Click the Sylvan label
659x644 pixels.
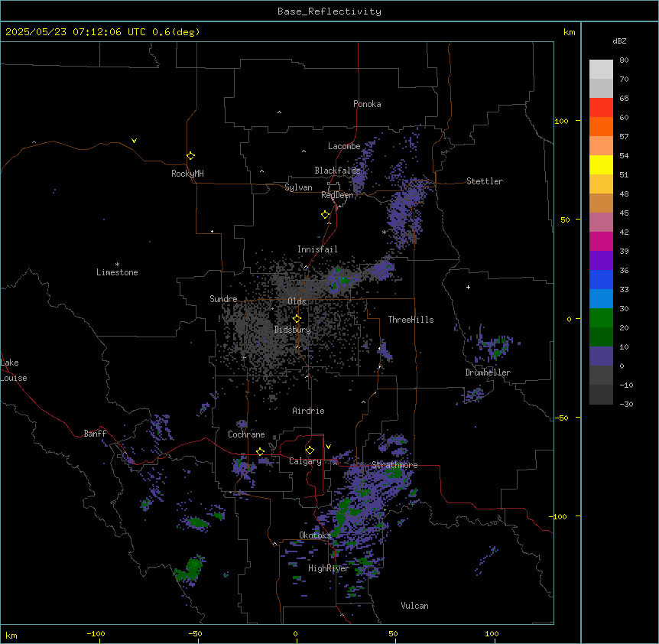298,187
